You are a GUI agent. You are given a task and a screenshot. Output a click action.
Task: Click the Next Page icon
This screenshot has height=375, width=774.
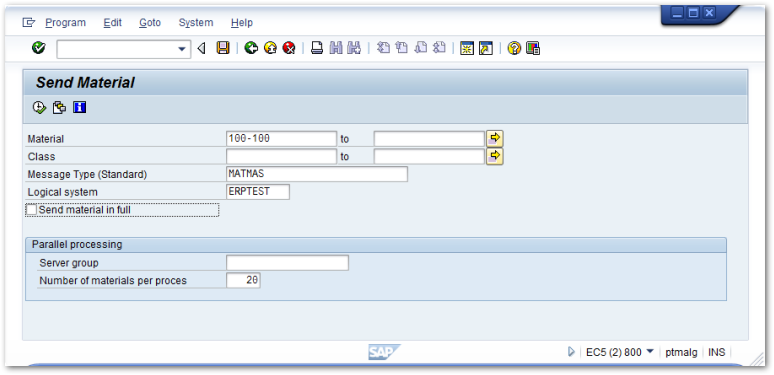421,48
